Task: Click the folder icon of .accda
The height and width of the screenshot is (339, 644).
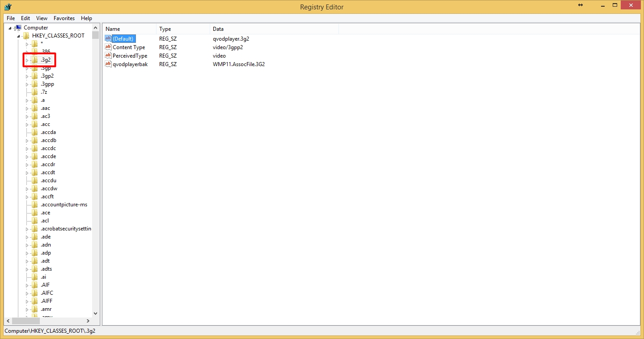Action: point(35,132)
